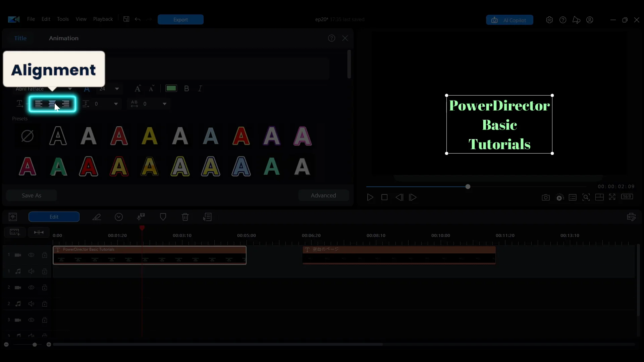Image resolution: width=644 pixels, height=362 pixels.
Task: Open the pen drawing tool in timeline toolbar
Action: pos(97,217)
